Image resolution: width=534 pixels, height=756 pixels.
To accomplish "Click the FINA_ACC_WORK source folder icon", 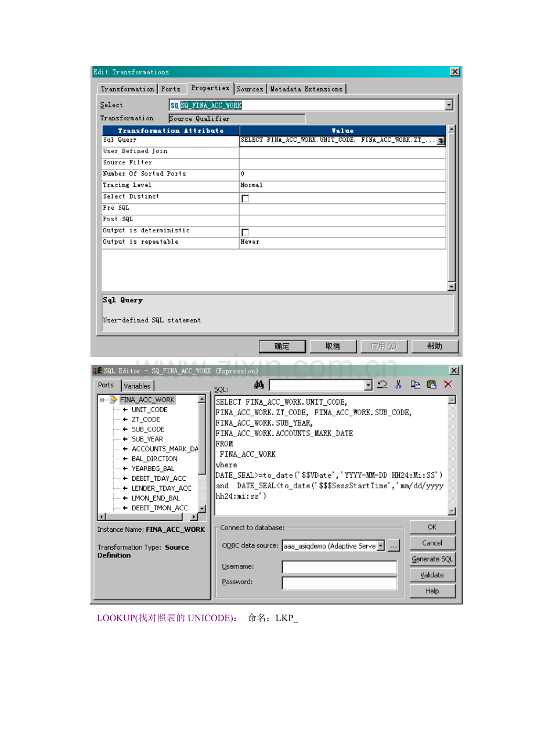I will pyautogui.click(x=113, y=399).
